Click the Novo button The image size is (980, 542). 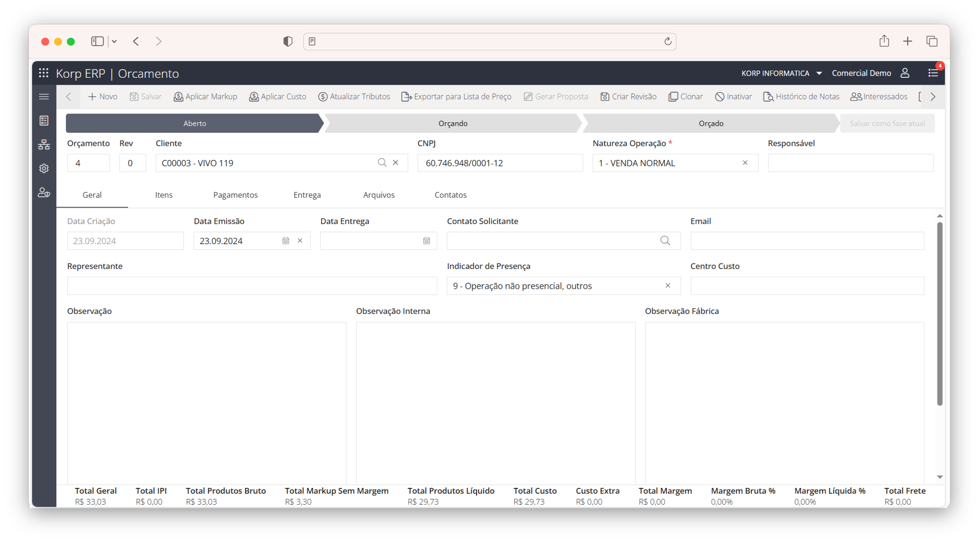pyautogui.click(x=103, y=97)
